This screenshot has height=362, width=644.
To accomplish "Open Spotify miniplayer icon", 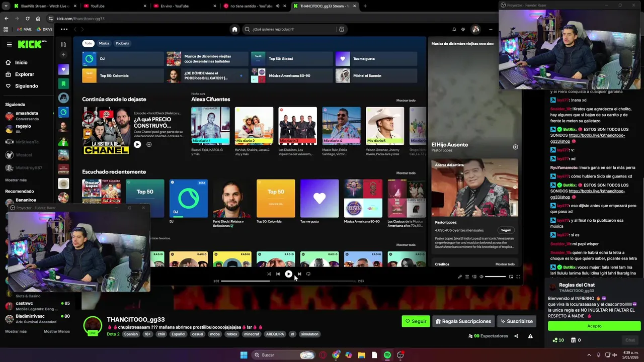I will 511,277.
